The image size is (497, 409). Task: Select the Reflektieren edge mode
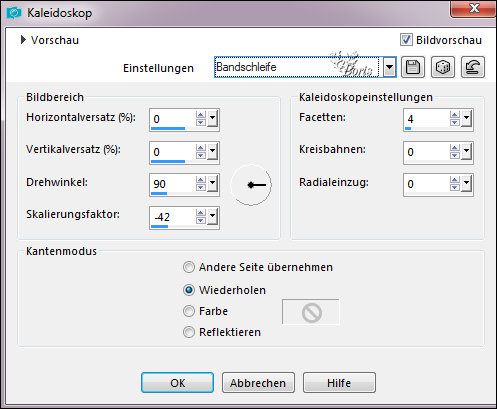(189, 332)
